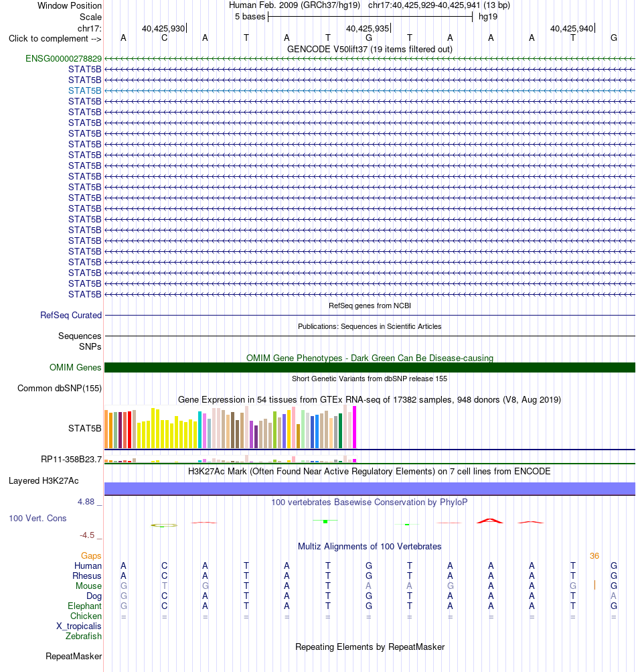636x672 pixels.
Task: Click the -4.5 conservation scale minimum
Action: pos(87,535)
